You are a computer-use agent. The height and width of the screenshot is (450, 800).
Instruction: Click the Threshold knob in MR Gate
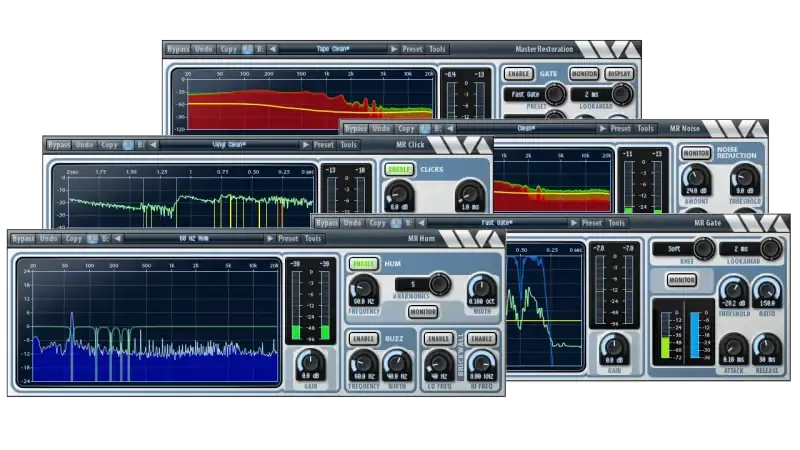tap(734, 291)
